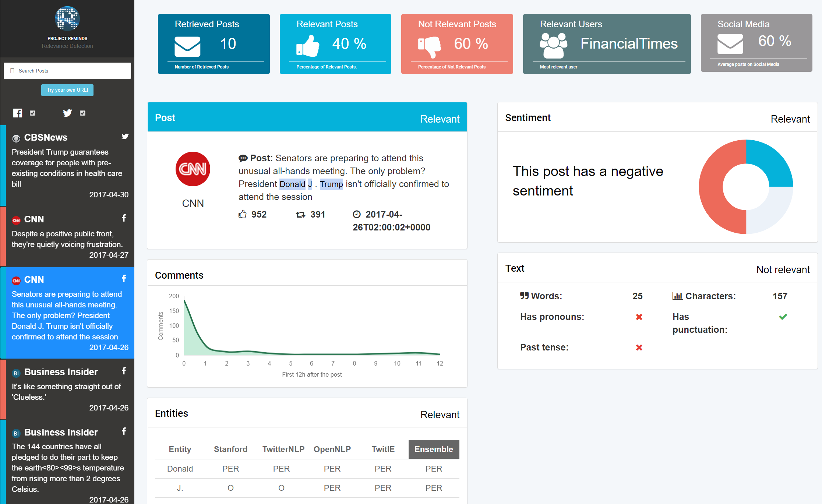This screenshot has height=504, width=822.
Task: Click the Try your own URL! button
Action: click(x=67, y=90)
